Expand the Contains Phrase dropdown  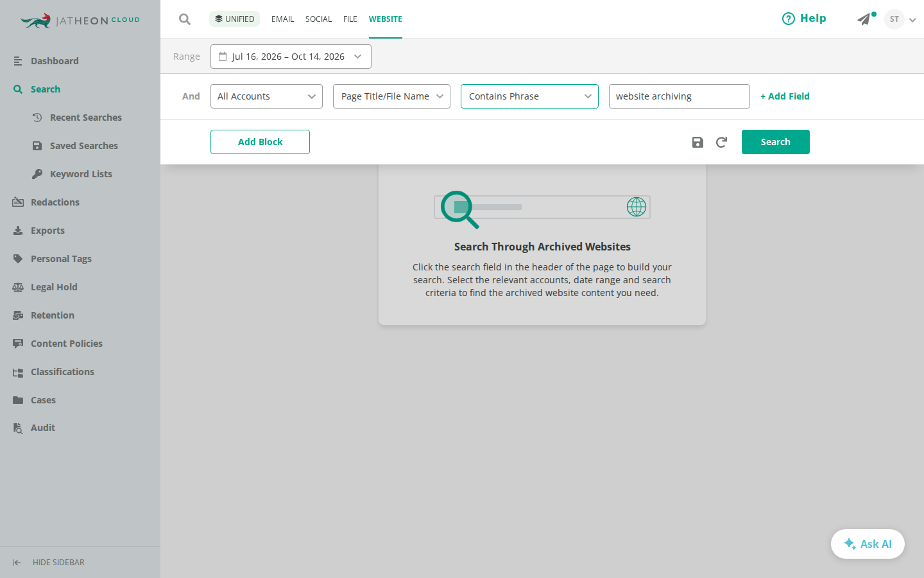click(529, 96)
